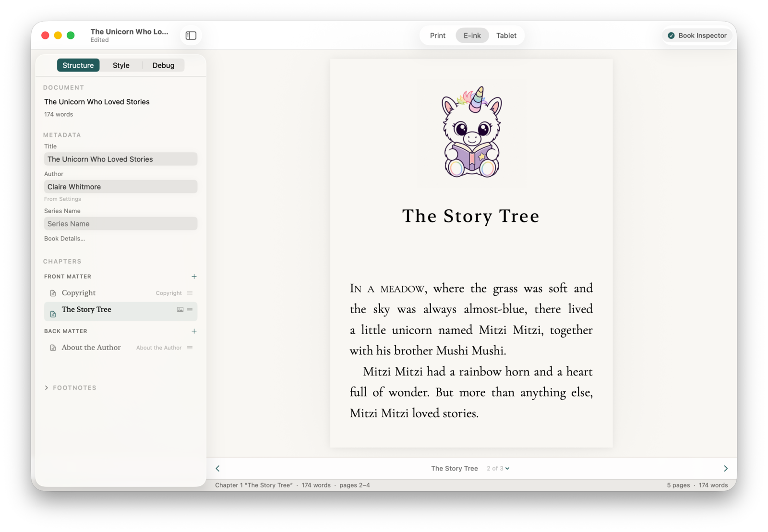Click the unicorn illustration in the preview
768x532 pixels.
[471, 132]
